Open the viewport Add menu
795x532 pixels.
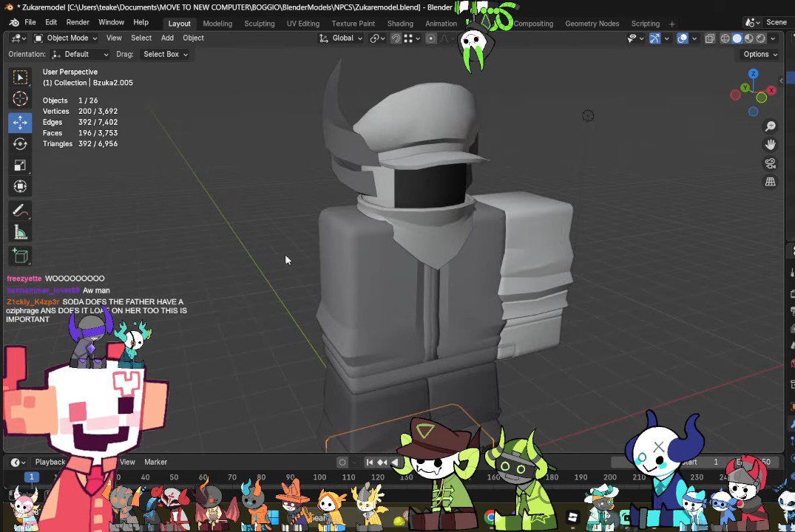click(x=167, y=38)
